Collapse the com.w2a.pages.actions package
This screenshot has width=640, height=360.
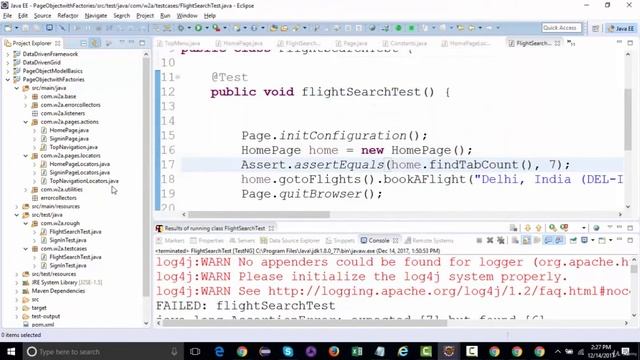[x=25, y=122]
